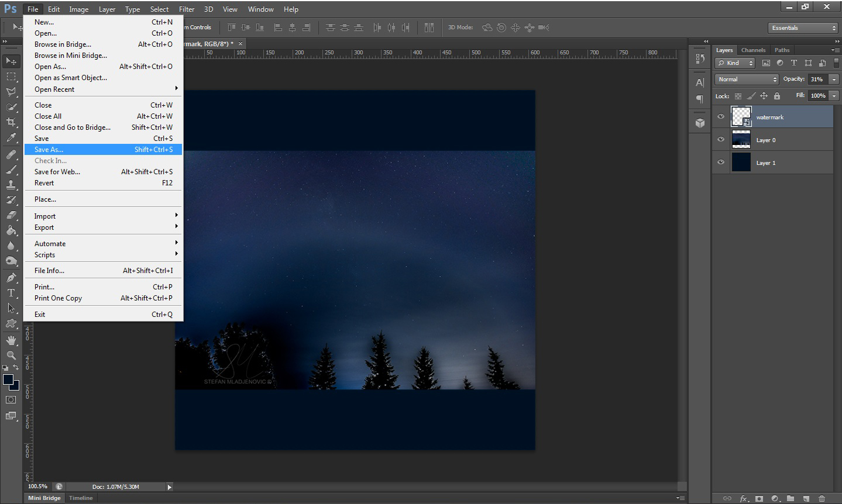
Task: Open the Kind filter dropdown
Action: (x=736, y=63)
